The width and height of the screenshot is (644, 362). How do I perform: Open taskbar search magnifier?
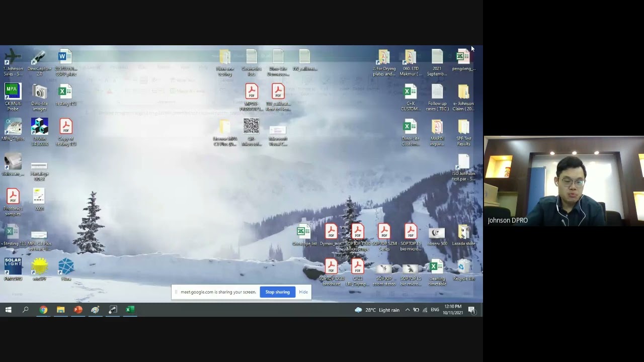pyautogui.click(x=26, y=310)
